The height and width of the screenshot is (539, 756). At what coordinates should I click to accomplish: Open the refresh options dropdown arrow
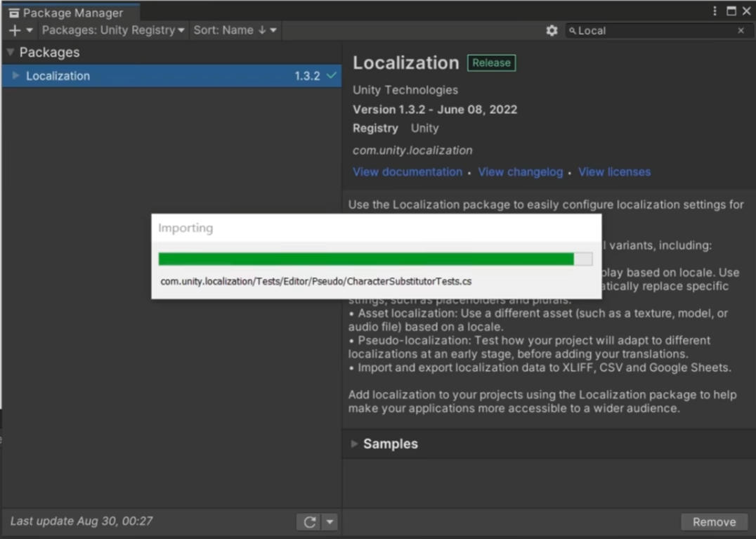click(x=330, y=521)
